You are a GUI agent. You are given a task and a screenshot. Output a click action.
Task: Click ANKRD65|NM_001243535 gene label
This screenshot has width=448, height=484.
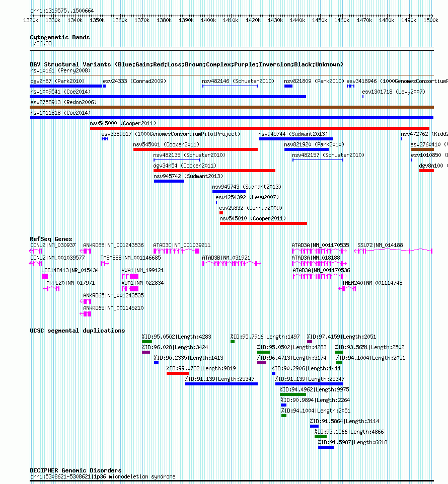pyautogui.click(x=113, y=295)
